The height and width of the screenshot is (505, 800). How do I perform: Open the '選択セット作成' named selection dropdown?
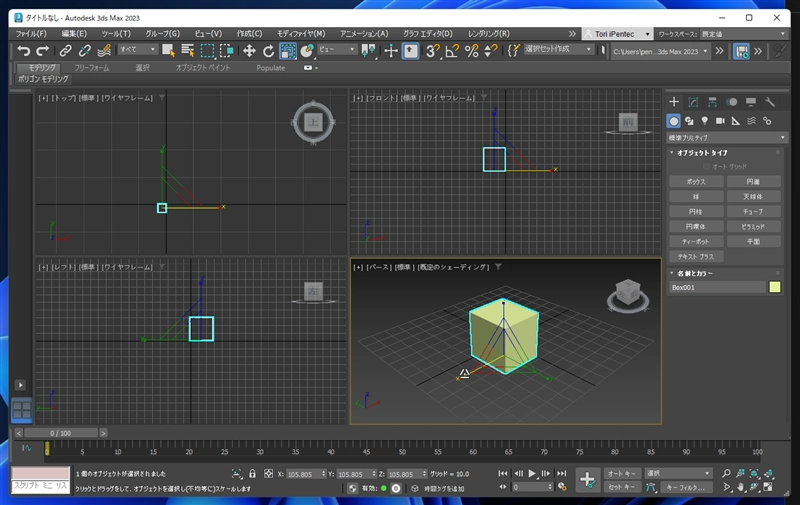(x=558, y=49)
